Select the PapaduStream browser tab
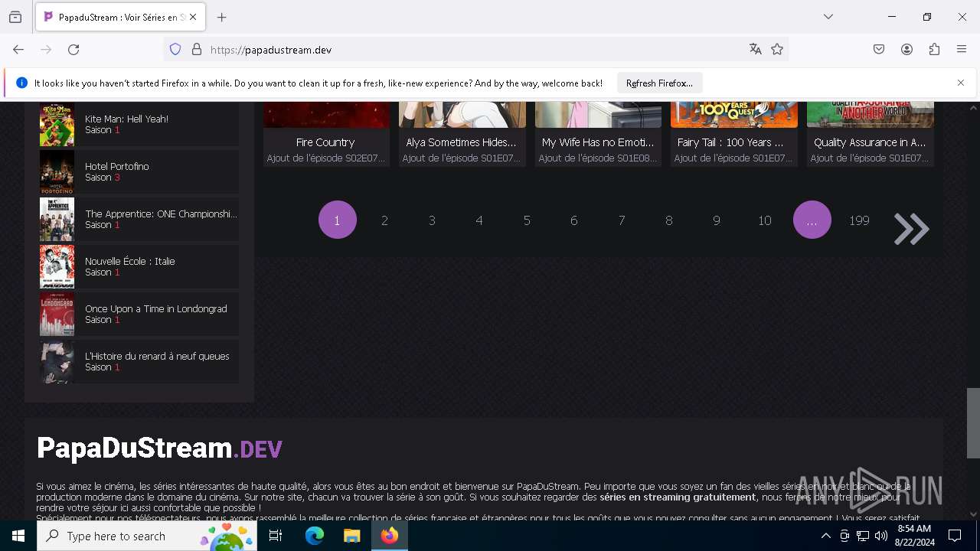Screen dimensions: 980x551 (119, 17)
